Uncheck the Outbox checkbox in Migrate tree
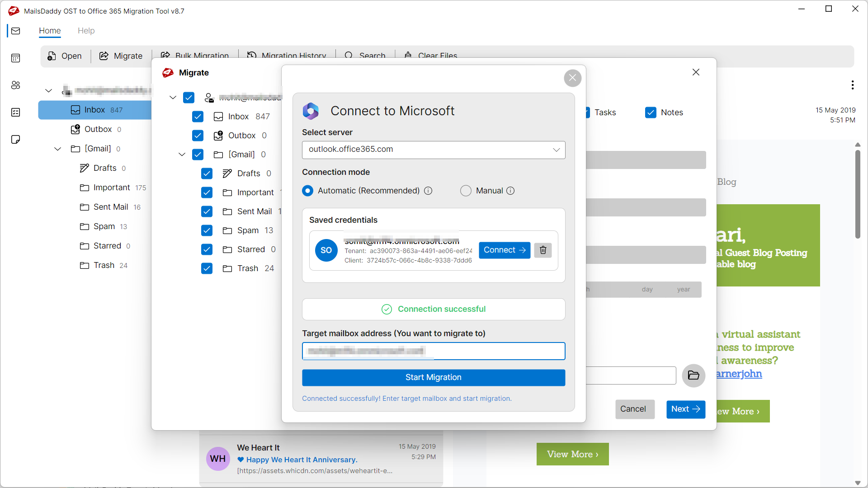This screenshot has height=488, width=868. coord(198,136)
